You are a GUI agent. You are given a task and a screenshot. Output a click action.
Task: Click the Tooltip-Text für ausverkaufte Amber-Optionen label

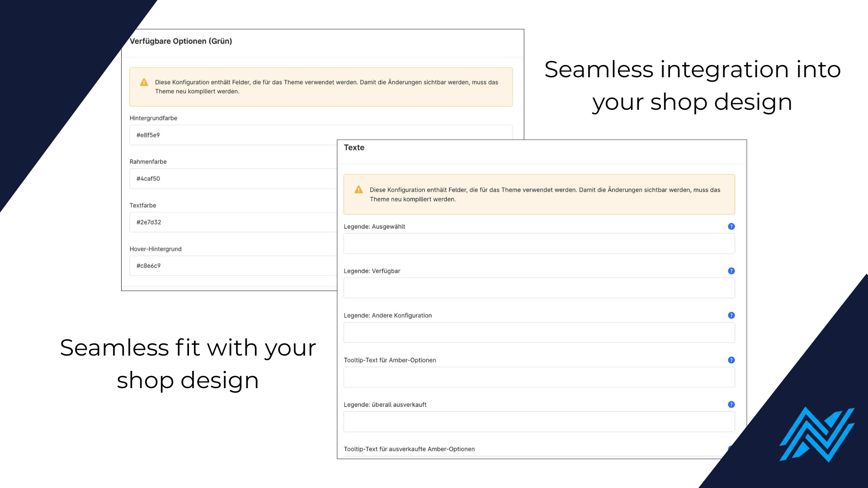click(409, 449)
